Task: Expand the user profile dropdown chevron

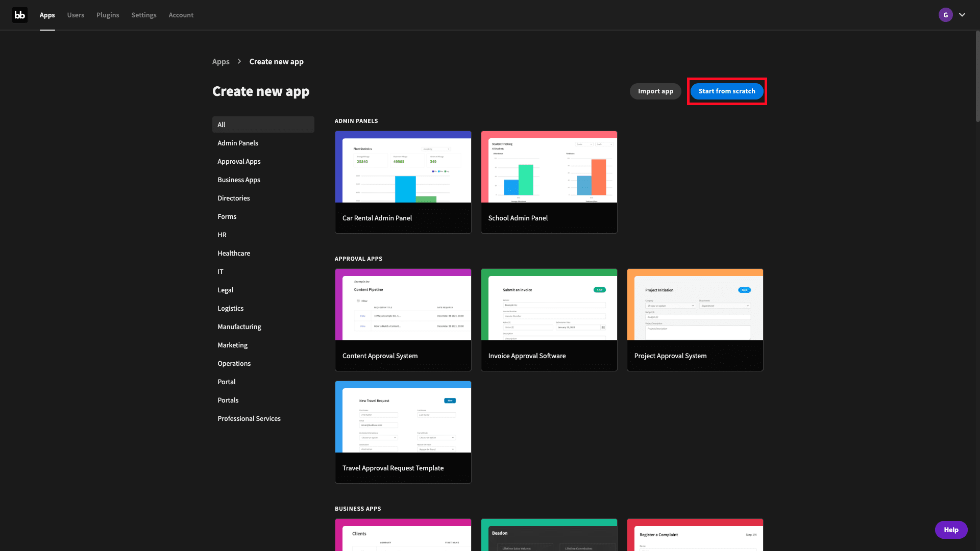Action: tap(962, 15)
